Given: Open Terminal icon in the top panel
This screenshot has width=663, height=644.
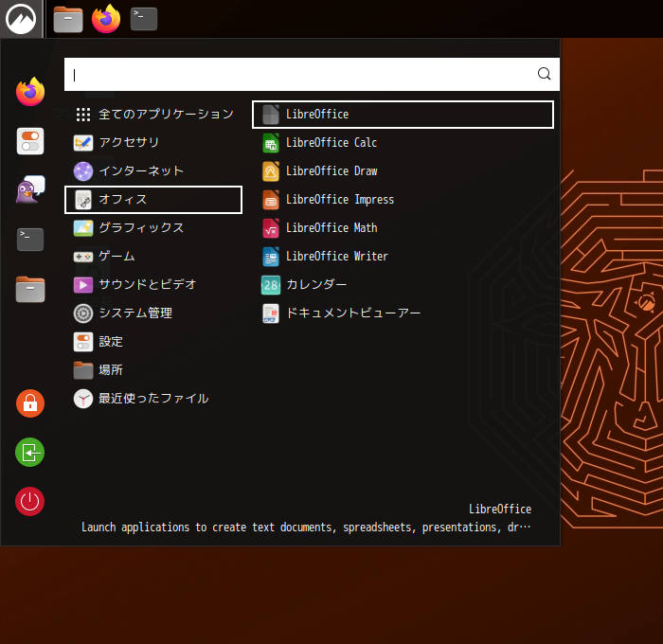Looking at the screenshot, I should click(144, 19).
